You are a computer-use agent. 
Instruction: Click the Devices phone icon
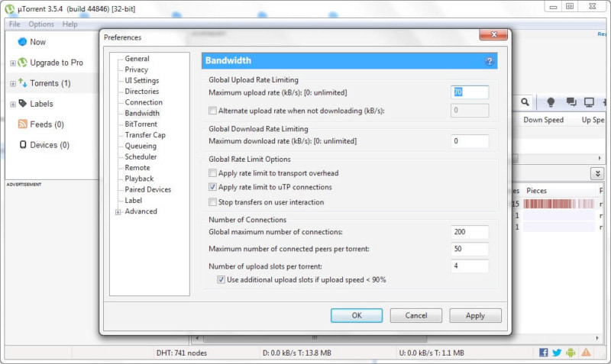[23, 144]
